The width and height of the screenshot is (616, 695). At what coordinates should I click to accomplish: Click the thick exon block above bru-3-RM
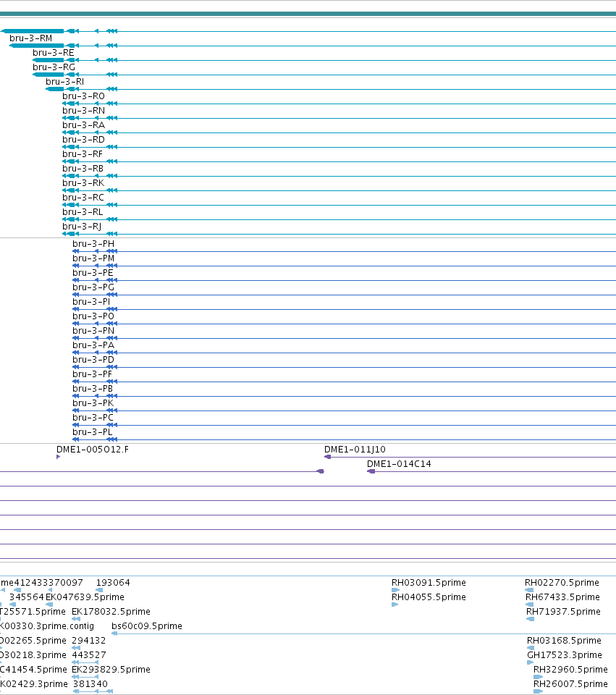(33, 31)
